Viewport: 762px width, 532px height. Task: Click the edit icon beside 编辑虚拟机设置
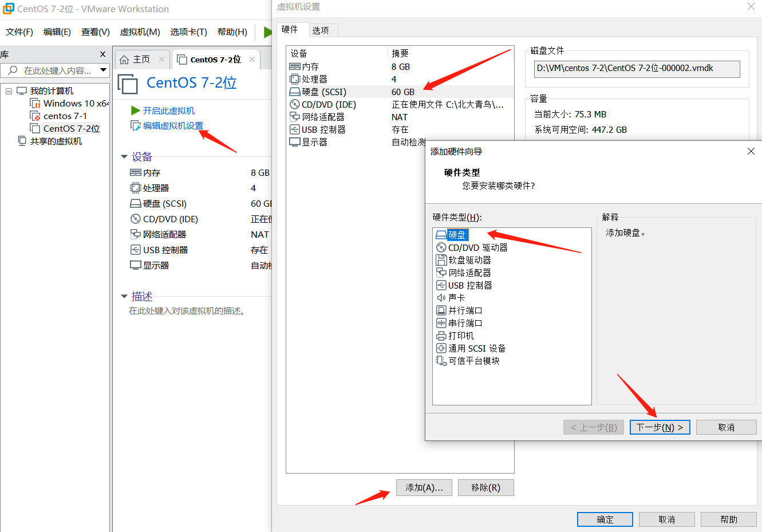[x=136, y=125]
